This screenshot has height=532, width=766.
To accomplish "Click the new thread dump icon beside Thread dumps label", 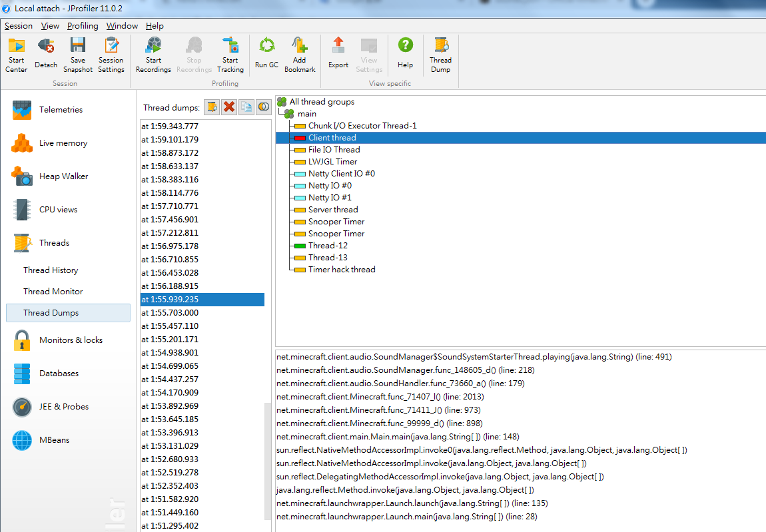I will click(x=212, y=107).
